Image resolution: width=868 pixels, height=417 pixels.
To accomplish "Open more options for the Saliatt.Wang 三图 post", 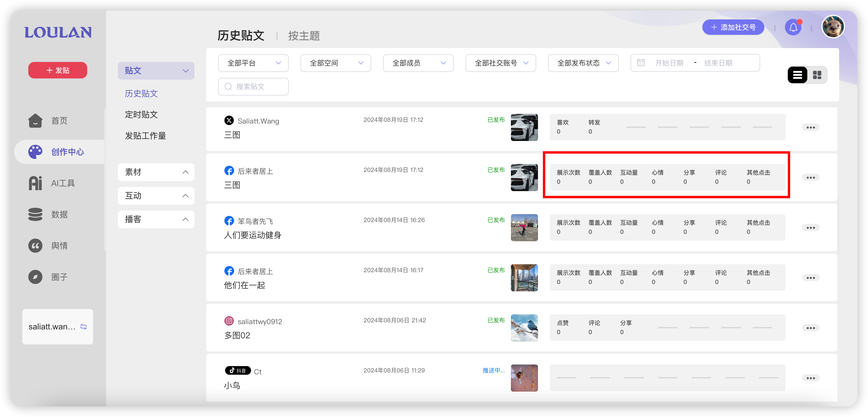I will click(811, 127).
